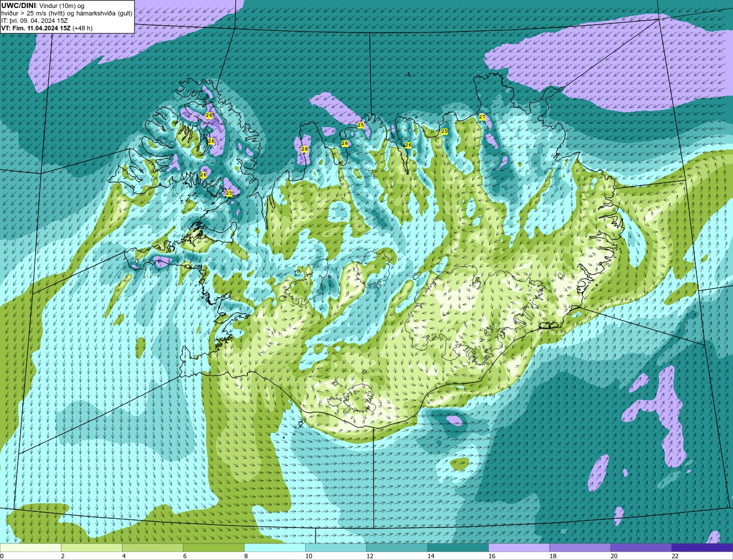This screenshot has width=733, height=560.
Task: Click the legend scale label '14'
Action: [x=431, y=556]
